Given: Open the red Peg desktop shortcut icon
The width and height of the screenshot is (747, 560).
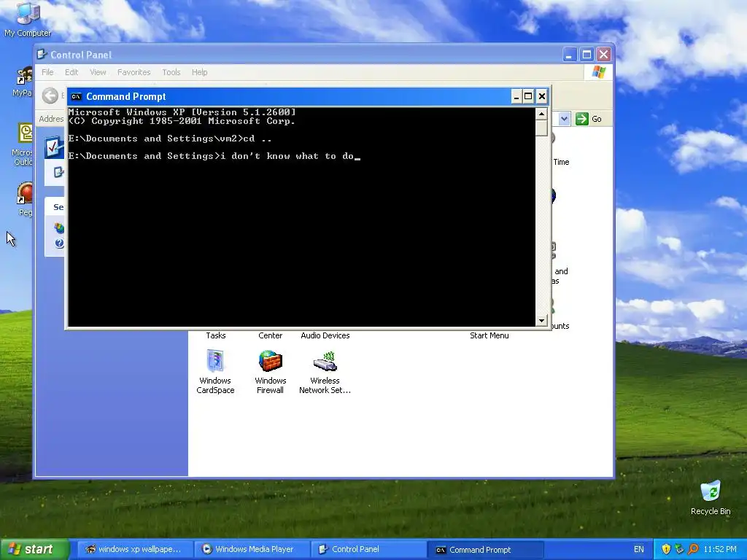Looking at the screenshot, I should (x=25, y=199).
